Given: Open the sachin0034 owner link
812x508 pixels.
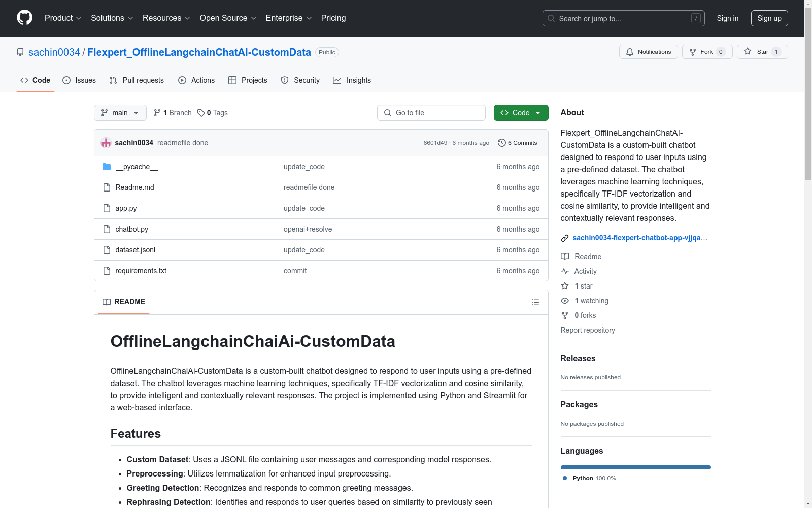Looking at the screenshot, I should 54,52.
